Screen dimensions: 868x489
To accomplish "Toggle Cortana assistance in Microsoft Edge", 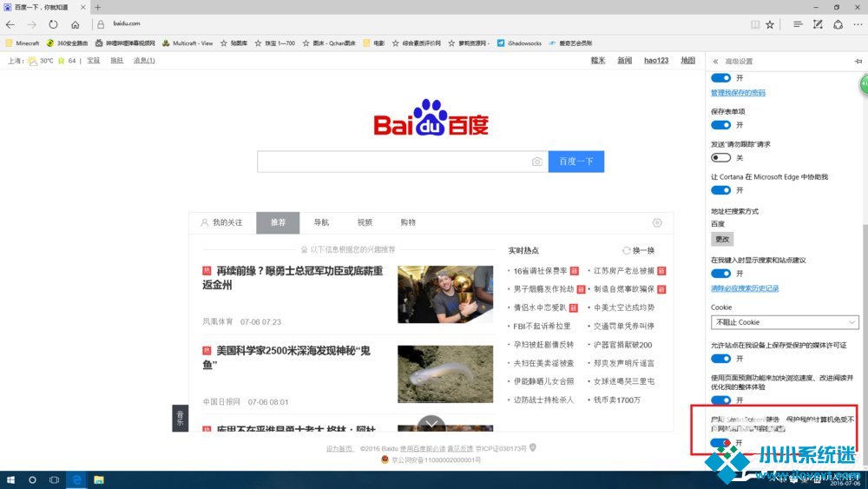I will [720, 190].
